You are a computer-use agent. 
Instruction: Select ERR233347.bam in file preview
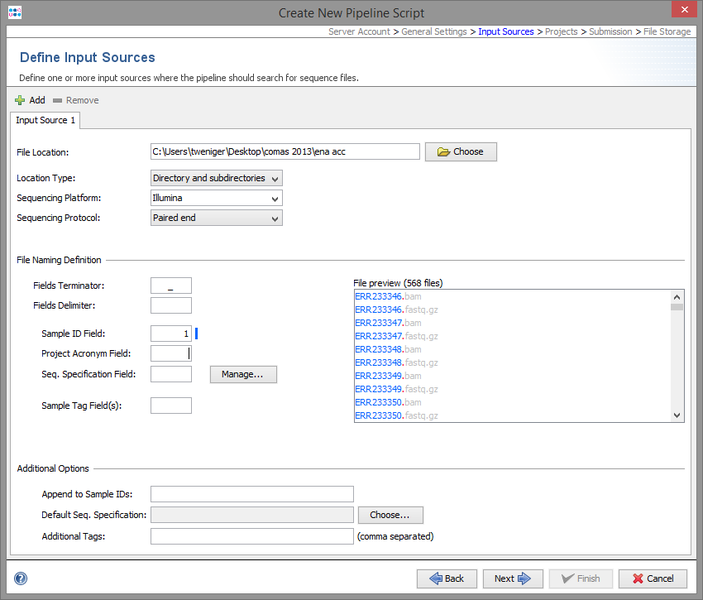coord(388,323)
